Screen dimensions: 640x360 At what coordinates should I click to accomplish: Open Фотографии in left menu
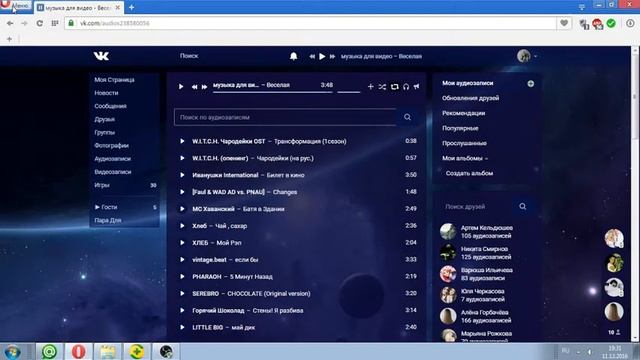(111, 145)
